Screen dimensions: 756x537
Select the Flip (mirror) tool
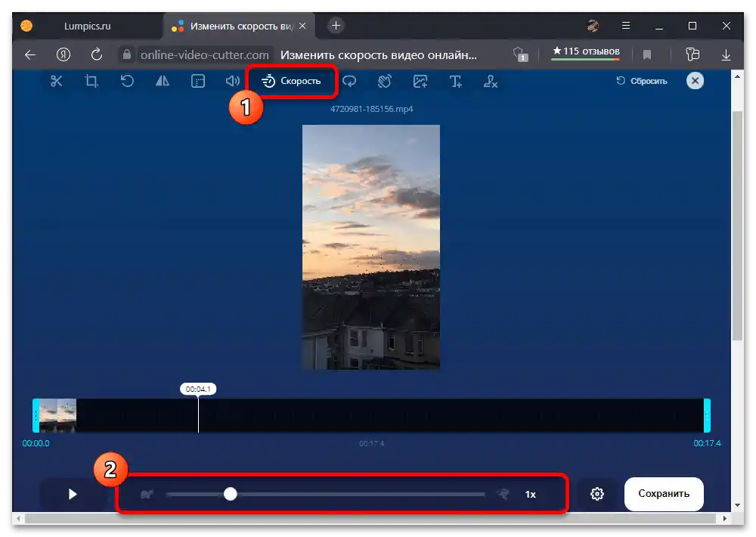point(162,81)
